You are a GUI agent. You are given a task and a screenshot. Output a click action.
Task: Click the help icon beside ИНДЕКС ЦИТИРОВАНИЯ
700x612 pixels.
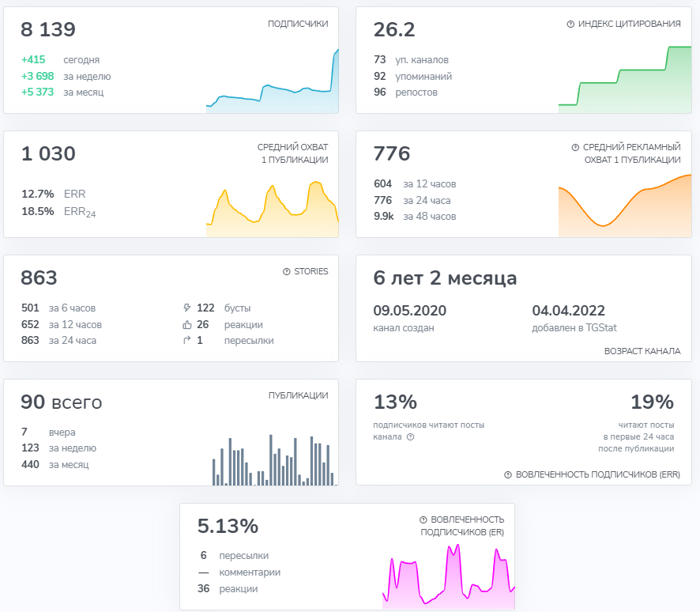(x=570, y=25)
